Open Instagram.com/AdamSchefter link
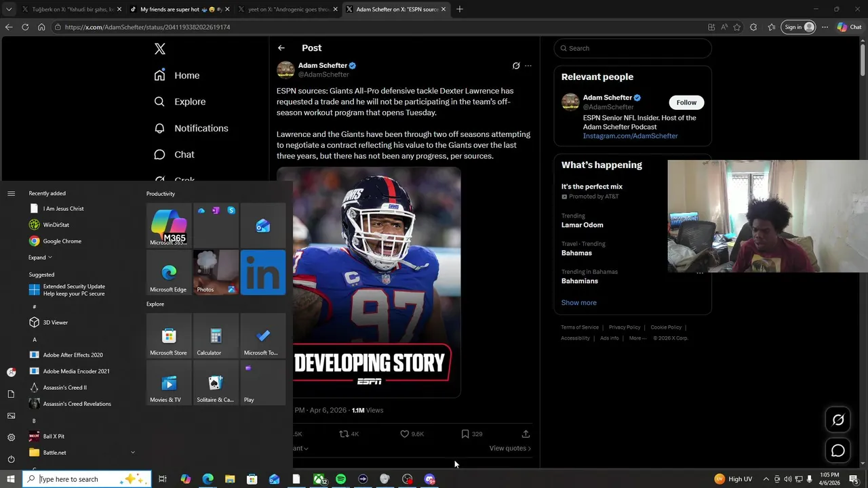The image size is (868, 488). tap(630, 136)
